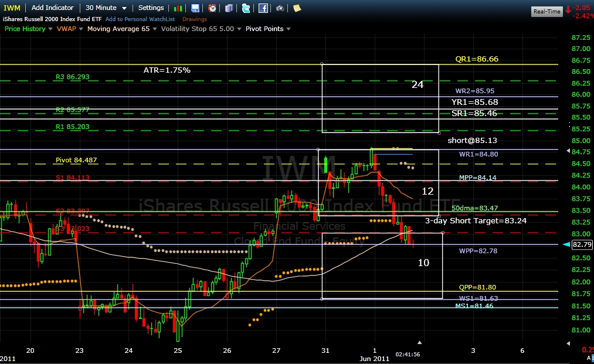
Task: Click the 02:41:56 countdown timer
Action: (408, 355)
